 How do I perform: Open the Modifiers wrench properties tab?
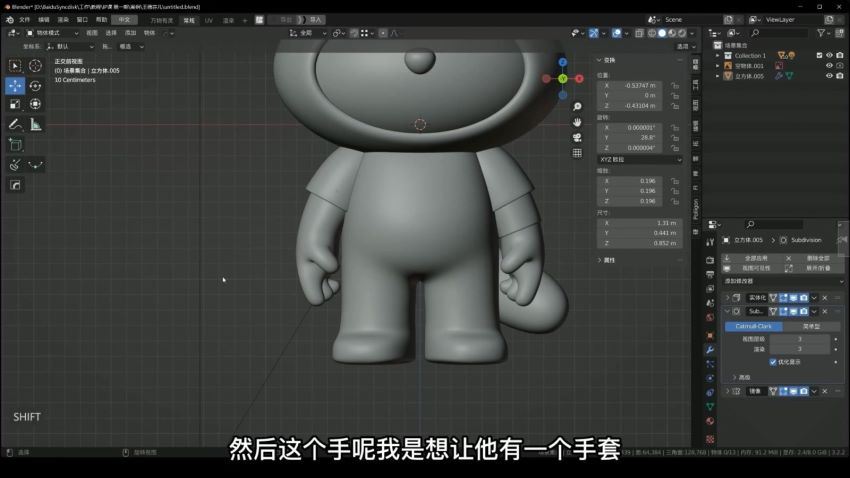click(x=710, y=350)
